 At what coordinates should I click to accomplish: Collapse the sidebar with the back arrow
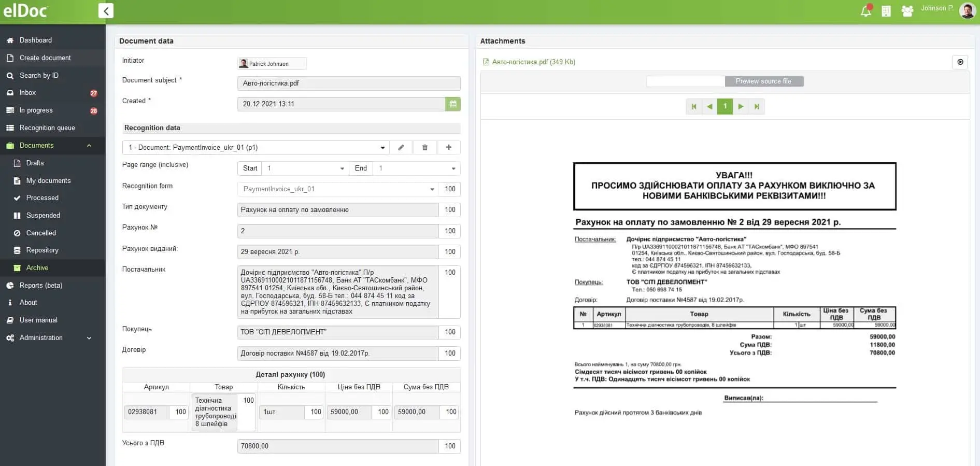(x=106, y=11)
